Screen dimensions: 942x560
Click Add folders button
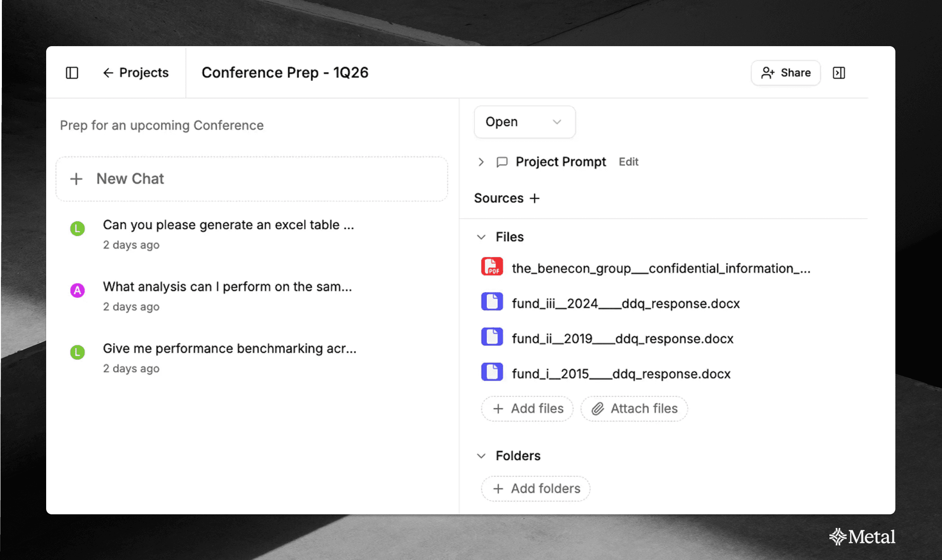(536, 489)
